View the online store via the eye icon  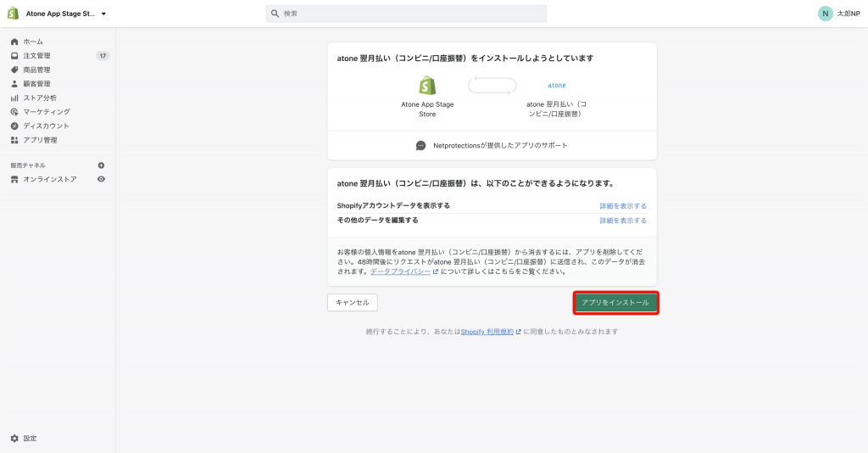coord(102,179)
